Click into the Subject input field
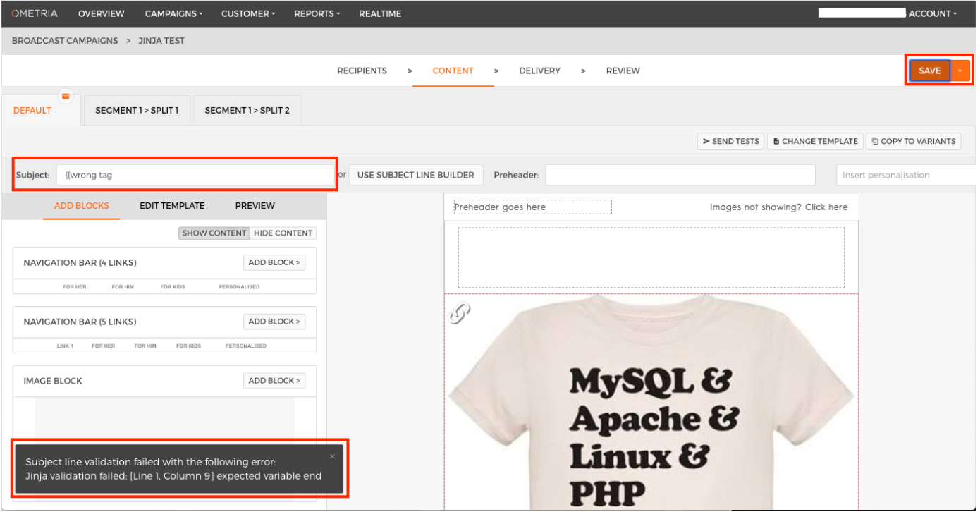980x512 pixels. pos(195,175)
